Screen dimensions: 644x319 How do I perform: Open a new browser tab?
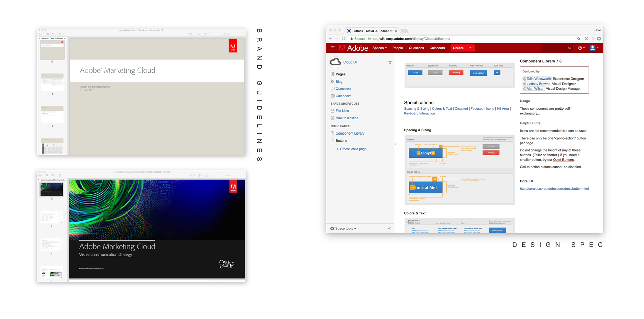click(x=405, y=31)
